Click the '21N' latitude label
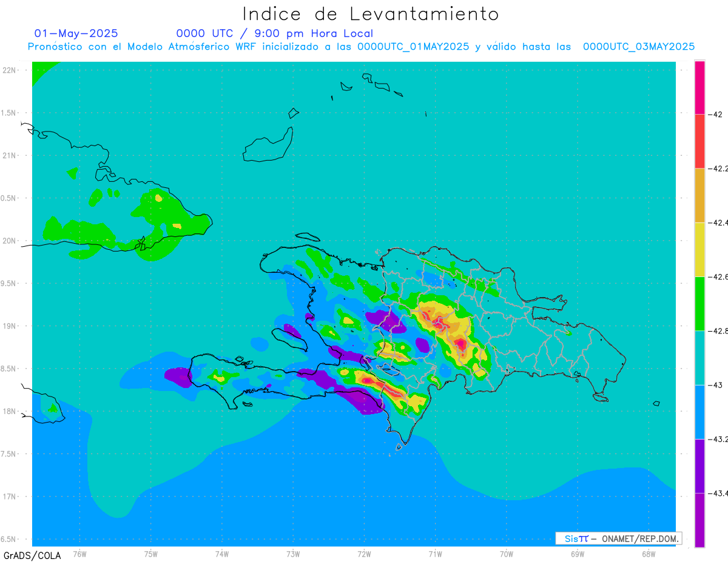 (x=10, y=155)
